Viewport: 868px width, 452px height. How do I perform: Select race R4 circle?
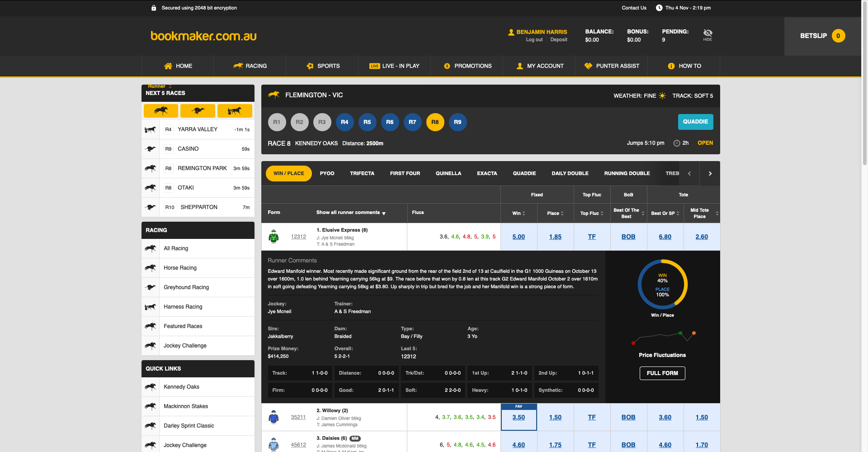click(x=344, y=122)
